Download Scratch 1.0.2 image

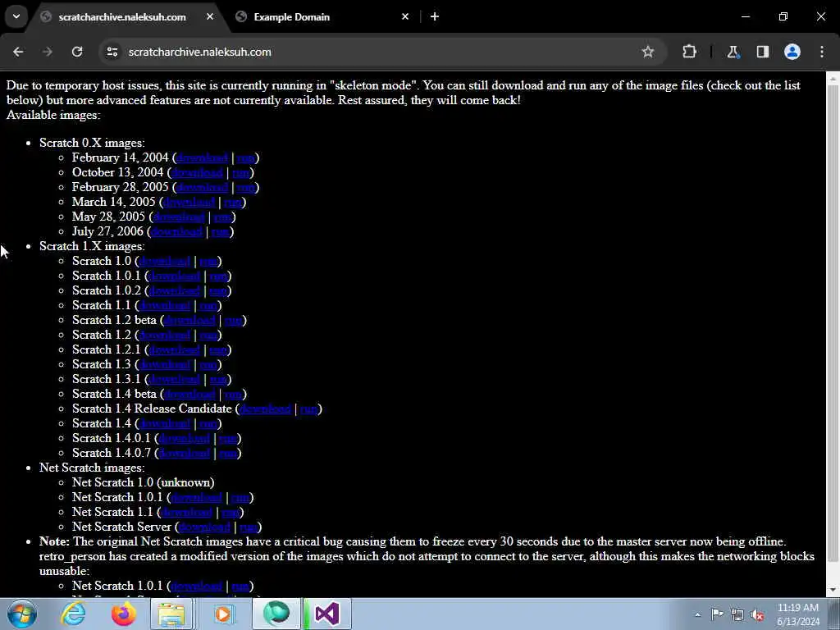click(175, 291)
